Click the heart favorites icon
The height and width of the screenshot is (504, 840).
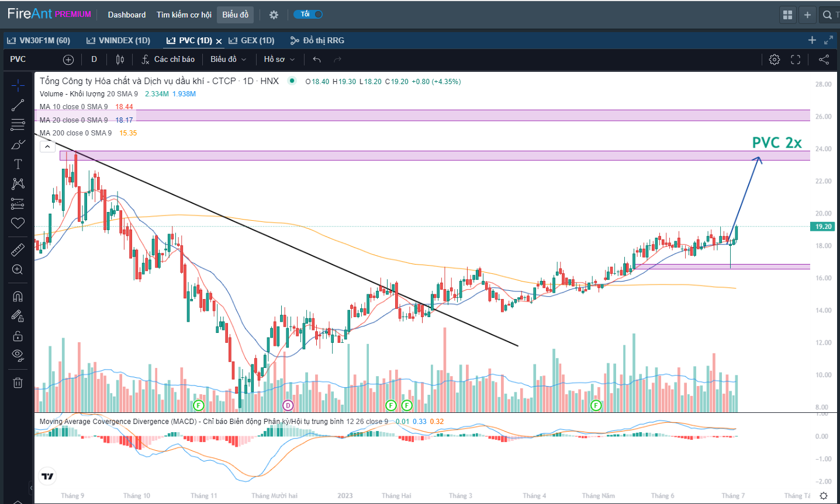[18, 223]
